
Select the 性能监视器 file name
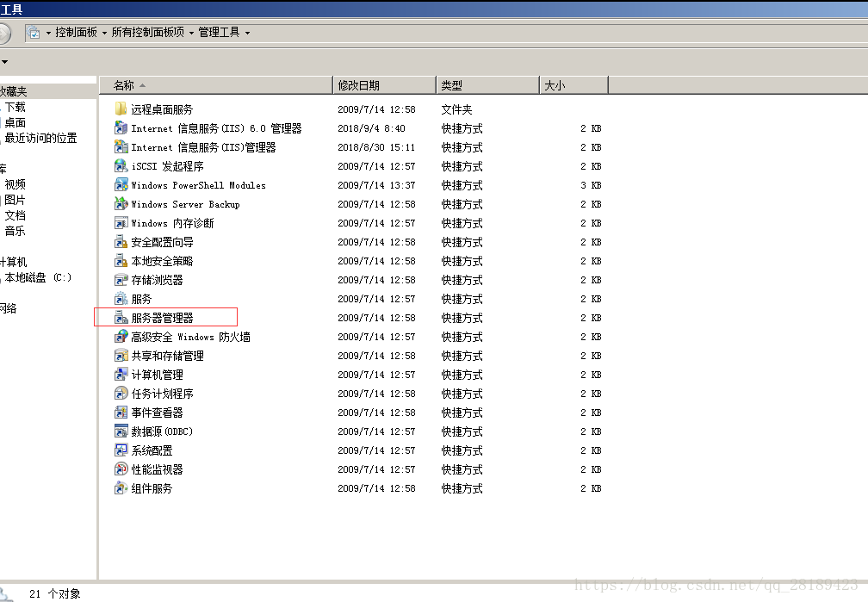[x=158, y=469]
